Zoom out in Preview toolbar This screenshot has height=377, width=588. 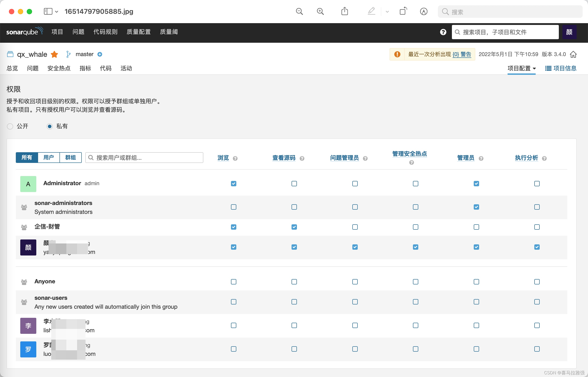[x=299, y=12]
